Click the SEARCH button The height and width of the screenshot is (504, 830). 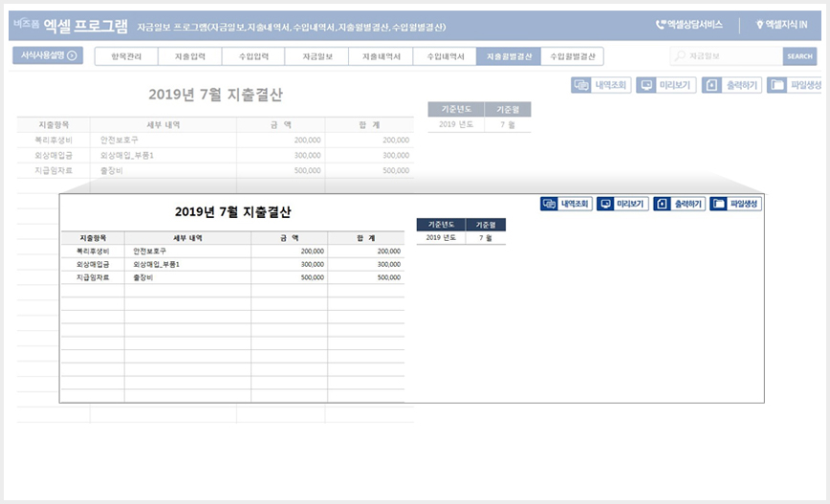799,56
